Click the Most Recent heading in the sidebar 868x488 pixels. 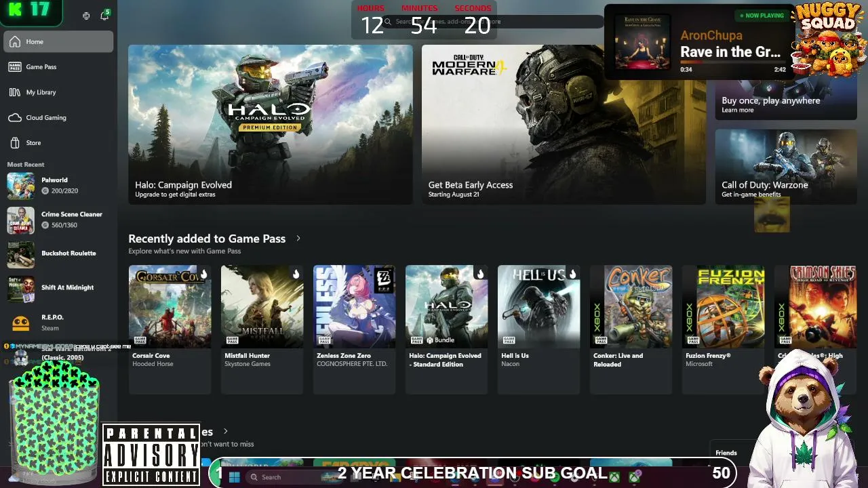(x=26, y=165)
